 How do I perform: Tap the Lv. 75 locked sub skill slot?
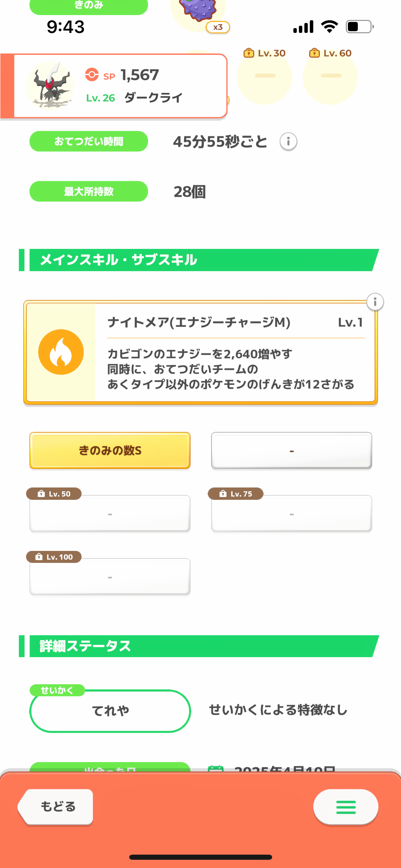click(292, 513)
